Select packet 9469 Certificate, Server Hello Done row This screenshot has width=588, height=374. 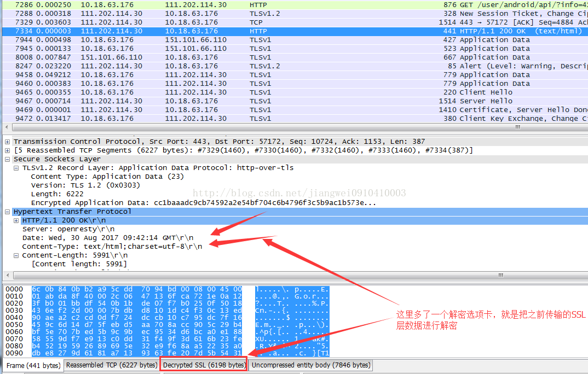[x=295, y=110]
